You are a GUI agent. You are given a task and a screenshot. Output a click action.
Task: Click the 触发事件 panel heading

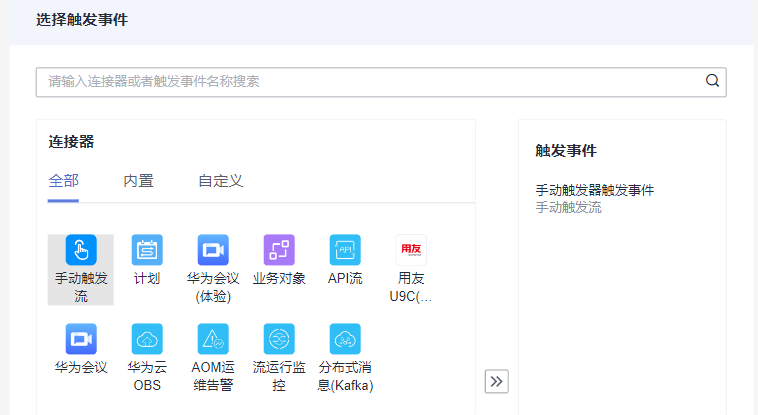click(566, 150)
